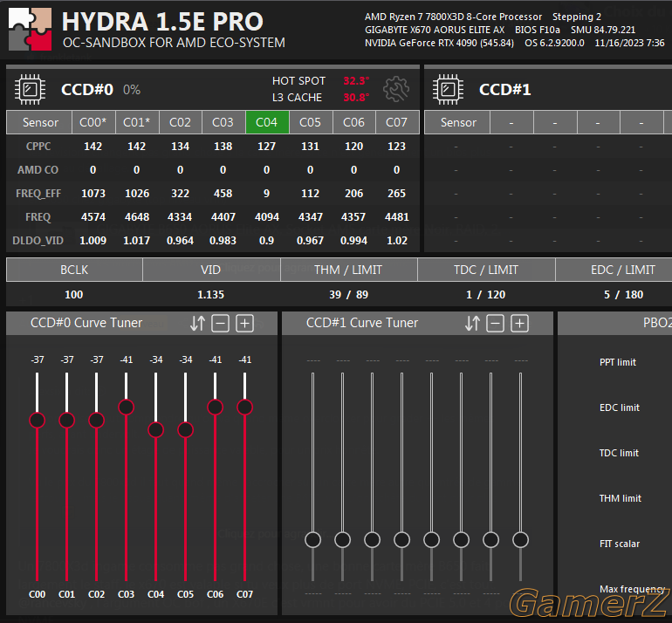Click the BCLK value 100
The image size is (672, 623).
click(73, 294)
